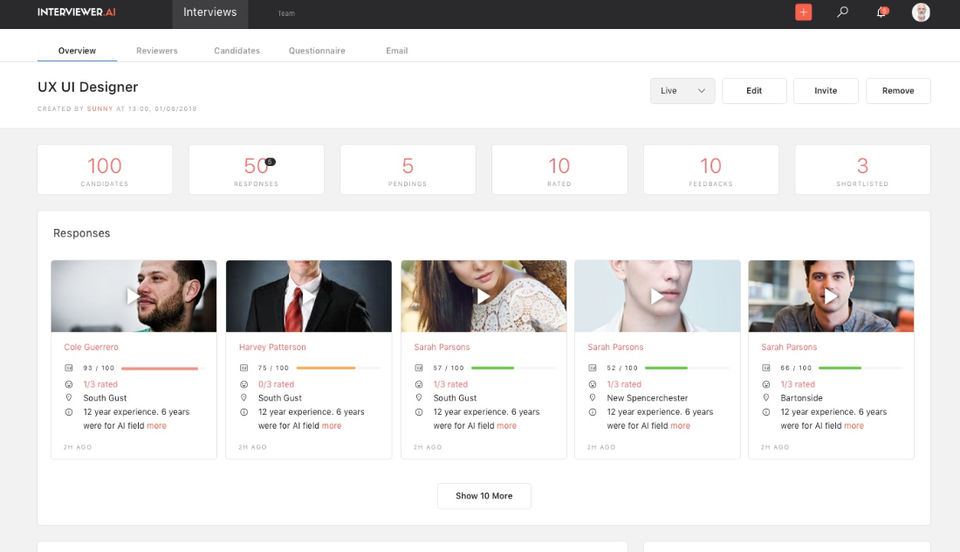
Task: Open the 50 Responses stat card
Action: (x=257, y=170)
